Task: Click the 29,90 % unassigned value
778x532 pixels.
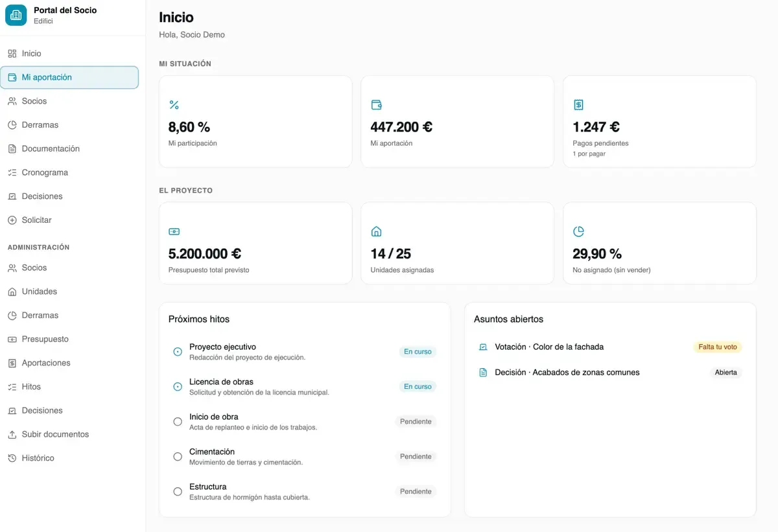Action: pos(597,254)
